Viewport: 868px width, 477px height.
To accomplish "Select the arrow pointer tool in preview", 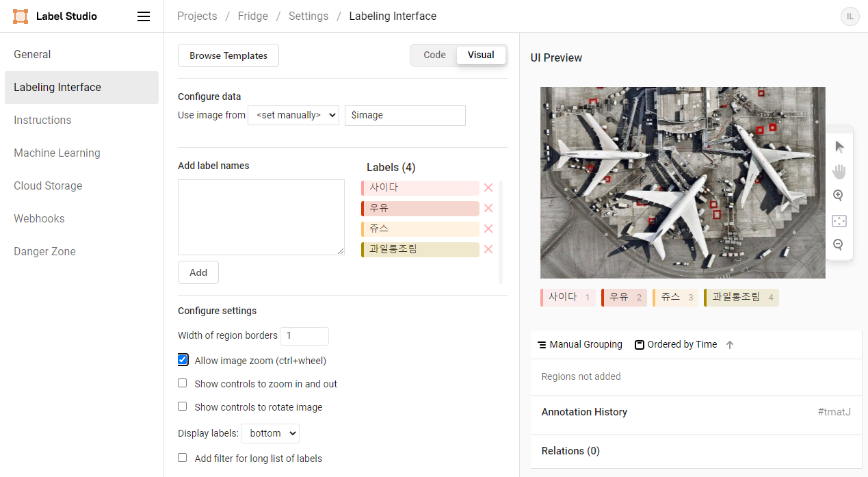I will pos(839,146).
